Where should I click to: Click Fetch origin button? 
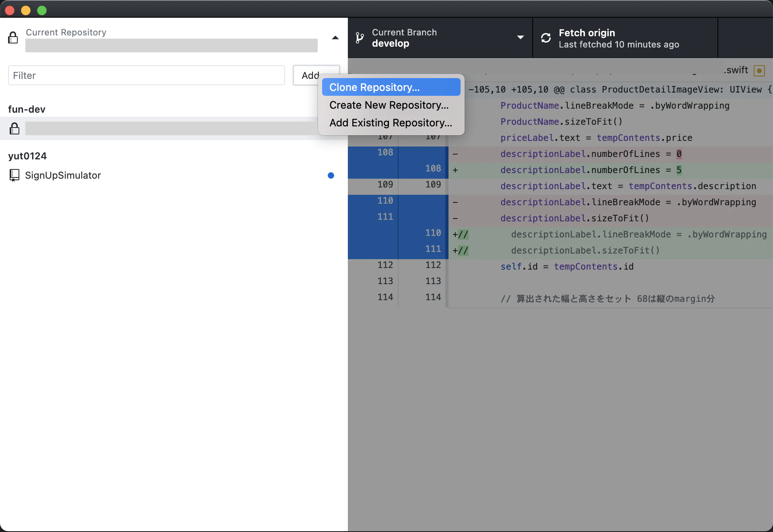coord(625,38)
